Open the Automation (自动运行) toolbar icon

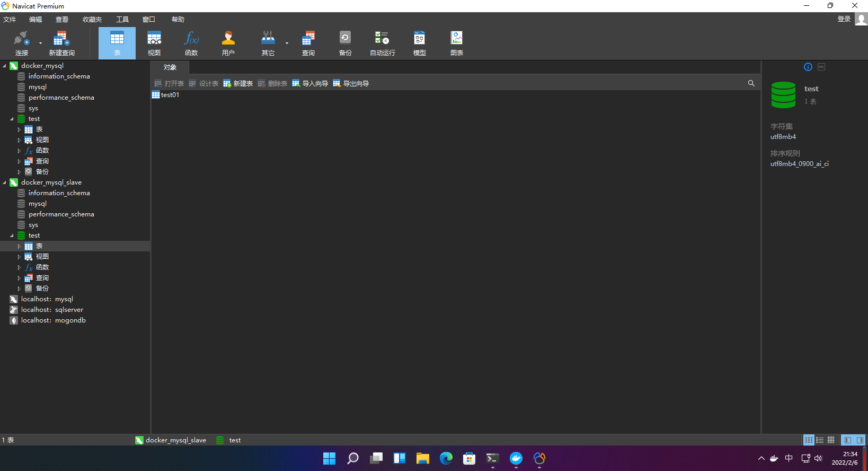[x=382, y=43]
